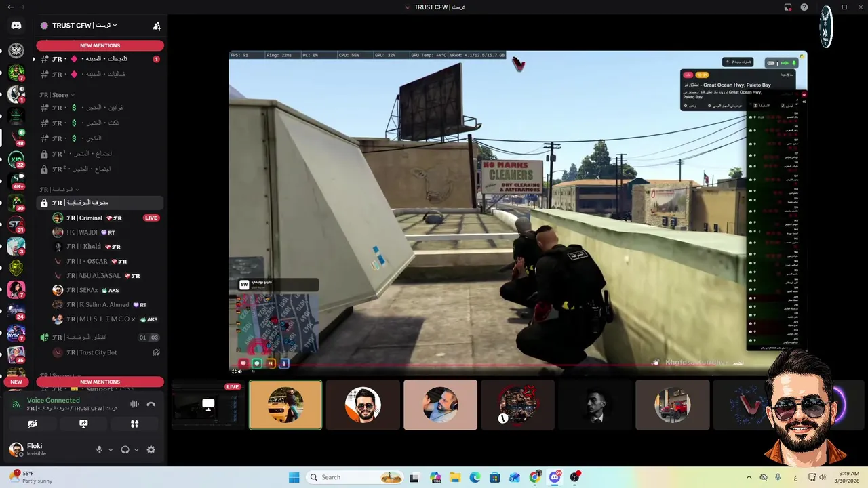Open Task View on the taskbar

(414, 477)
